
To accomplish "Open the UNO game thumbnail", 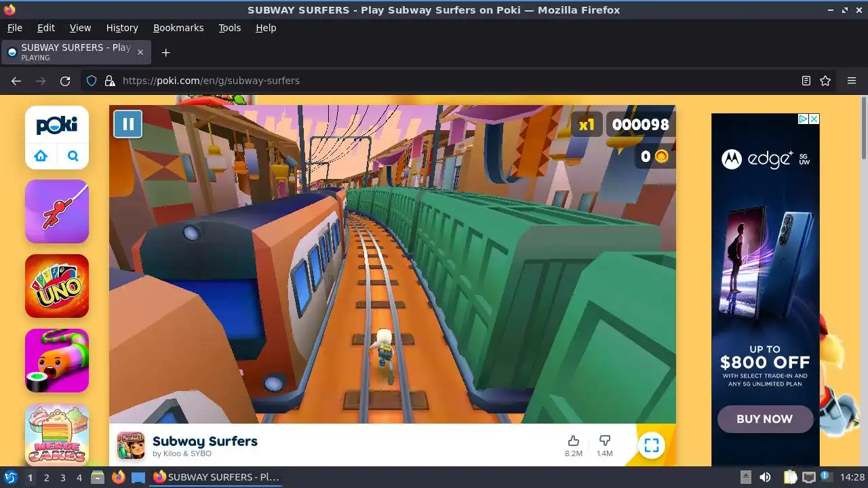I will (x=57, y=286).
